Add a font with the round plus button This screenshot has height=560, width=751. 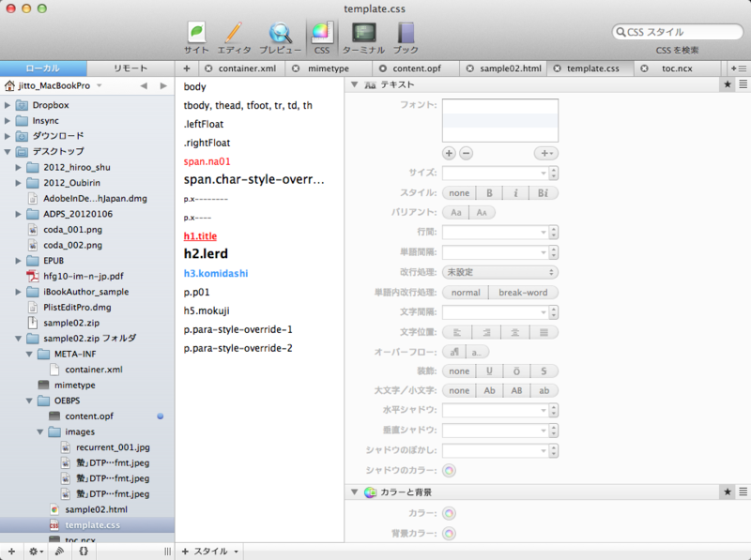coord(449,153)
